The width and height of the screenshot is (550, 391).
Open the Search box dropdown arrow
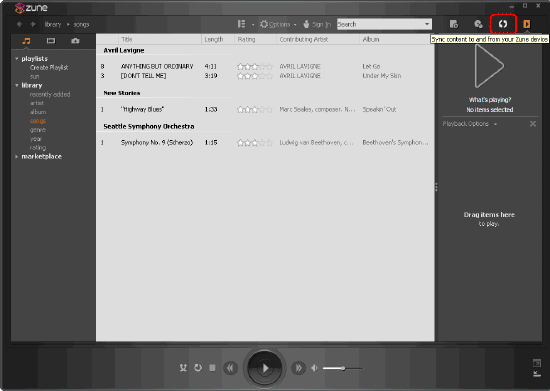[x=427, y=24]
